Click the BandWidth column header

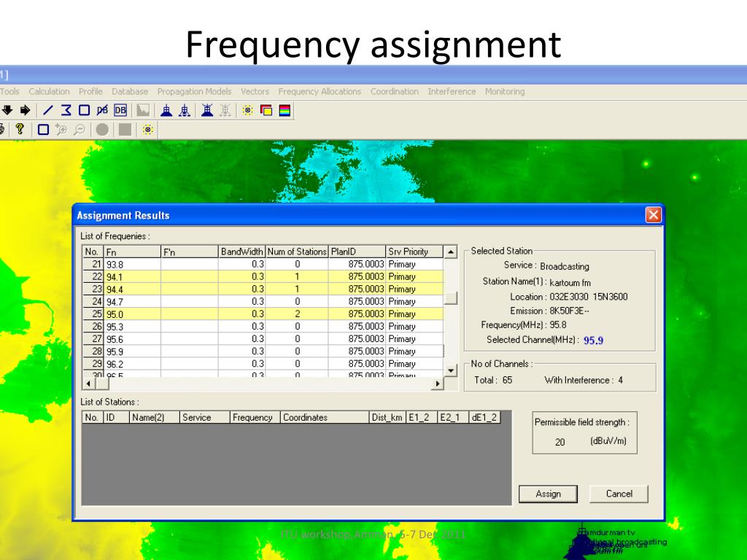pos(241,252)
